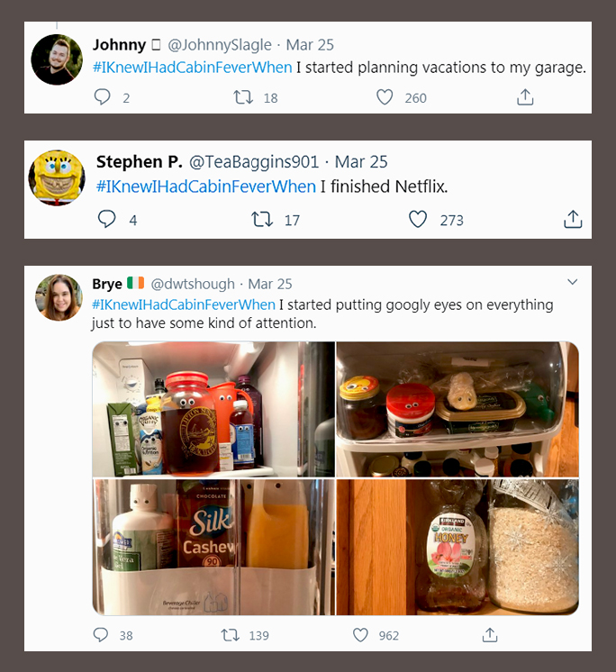
Task: Open the #IKnewIHadCabinFeverWhen hashtag in Johnny's tweet
Action: (x=193, y=68)
